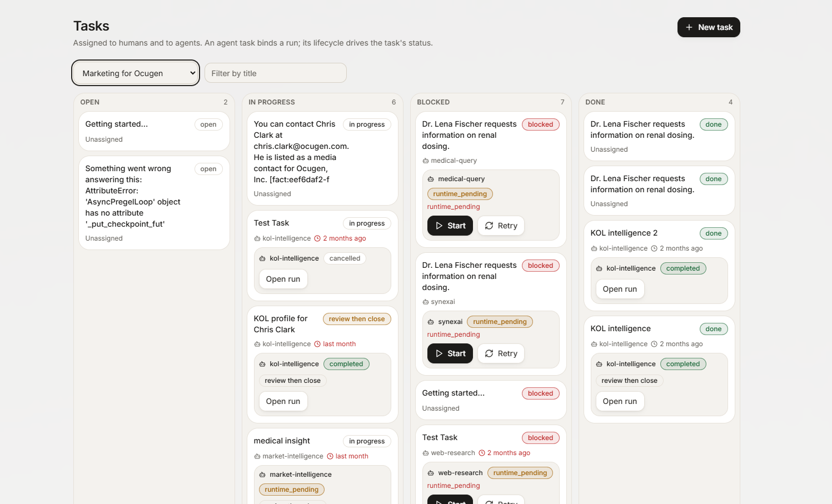Click the completed badge in KOL intelligence 2

point(683,268)
